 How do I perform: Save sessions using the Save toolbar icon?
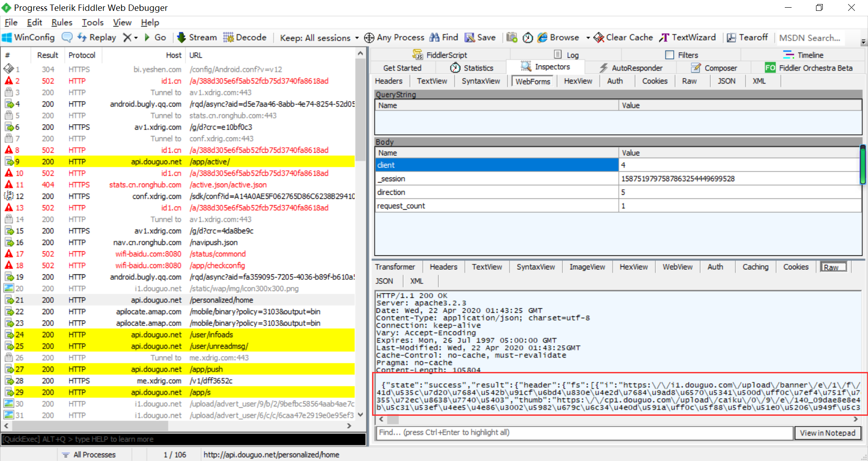[480, 38]
